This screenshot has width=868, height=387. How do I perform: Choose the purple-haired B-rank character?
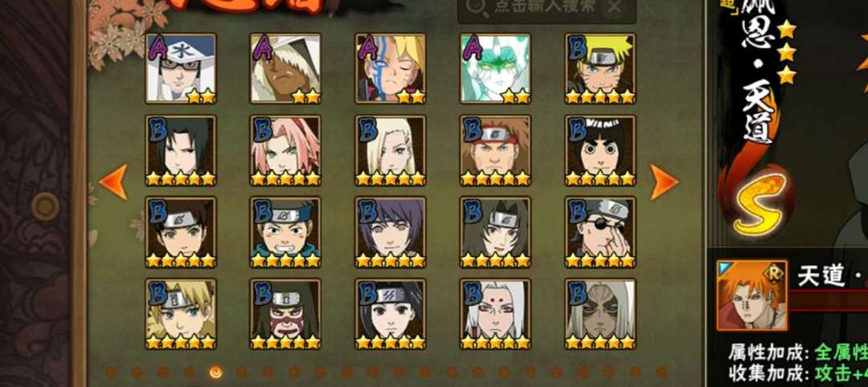point(391,232)
